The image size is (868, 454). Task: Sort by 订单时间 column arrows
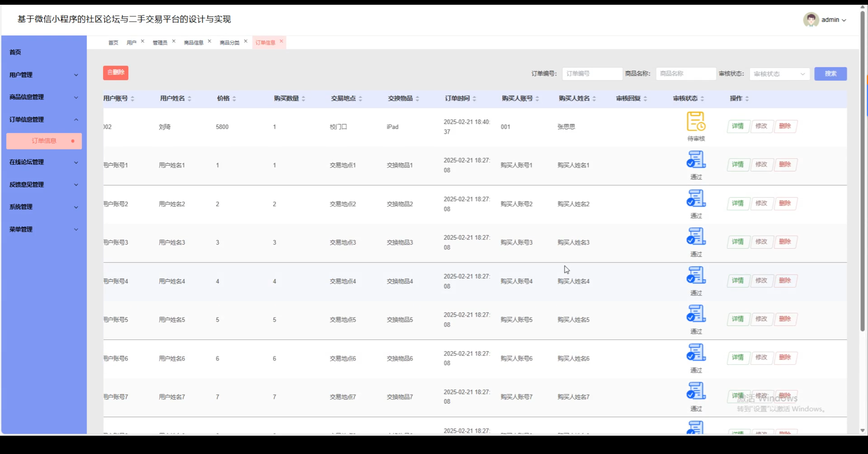pyautogui.click(x=474, y=99)
